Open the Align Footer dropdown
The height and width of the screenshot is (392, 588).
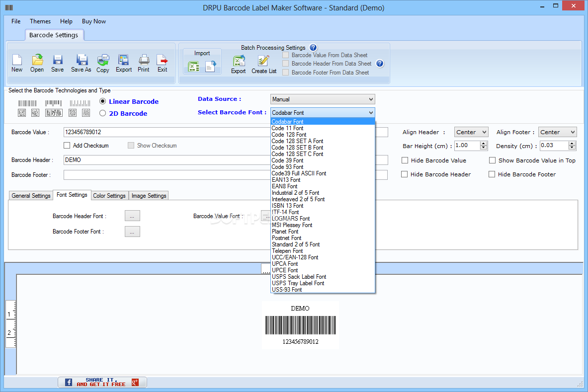(557, 132)
